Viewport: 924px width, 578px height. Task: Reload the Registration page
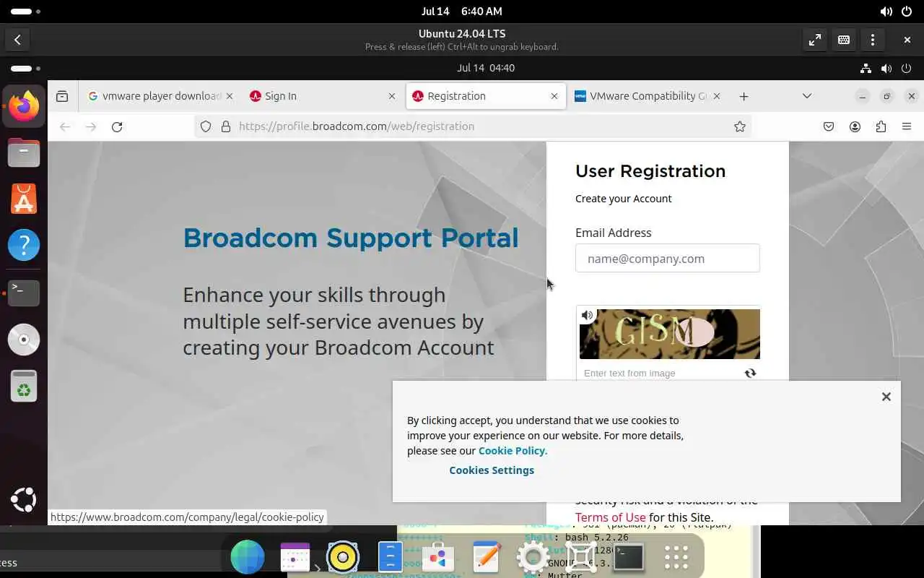point(117,126)
